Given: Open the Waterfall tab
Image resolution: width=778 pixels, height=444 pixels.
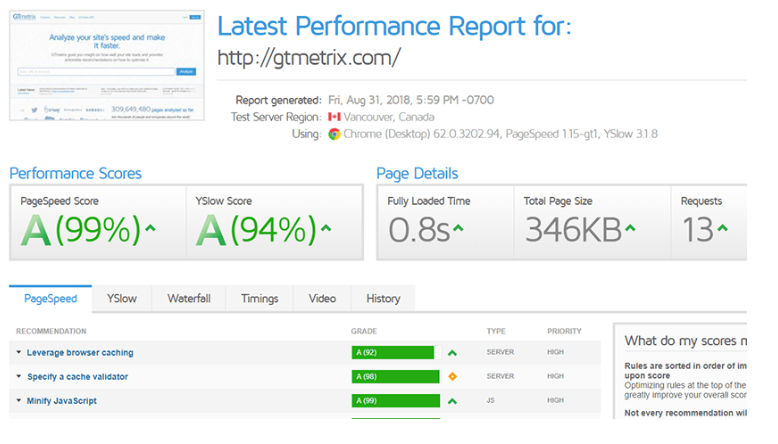Looking at the screenshot, I should click(189, 299).
